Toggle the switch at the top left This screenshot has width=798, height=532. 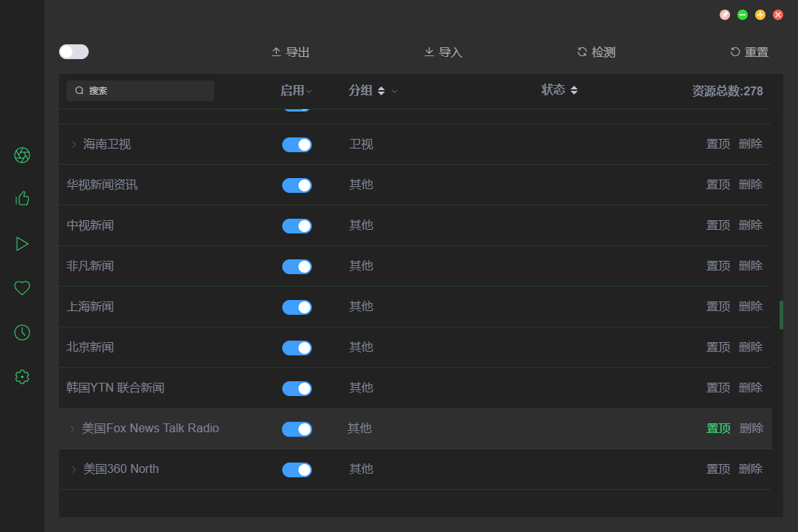pyautogui.click(x=73, y=52)
